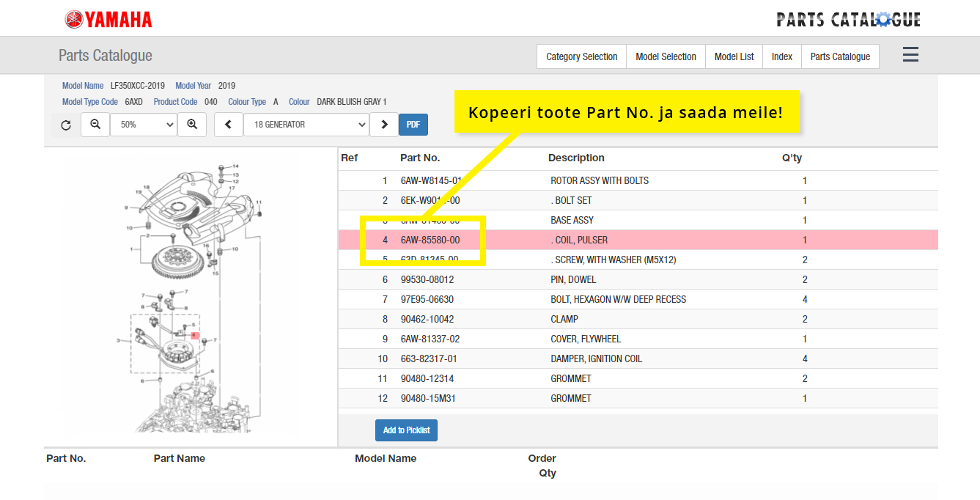980x500 pixels.
Task: Go to next diagram section arrow
Action: click(384, 125)
